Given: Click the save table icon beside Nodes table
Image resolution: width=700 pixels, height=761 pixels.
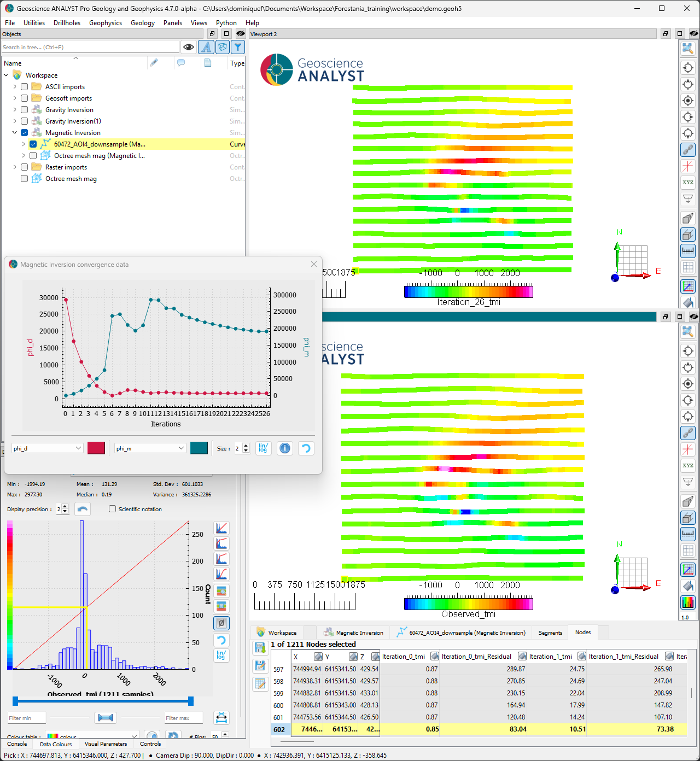Looking at the screenshot, I should click(260, 666).
